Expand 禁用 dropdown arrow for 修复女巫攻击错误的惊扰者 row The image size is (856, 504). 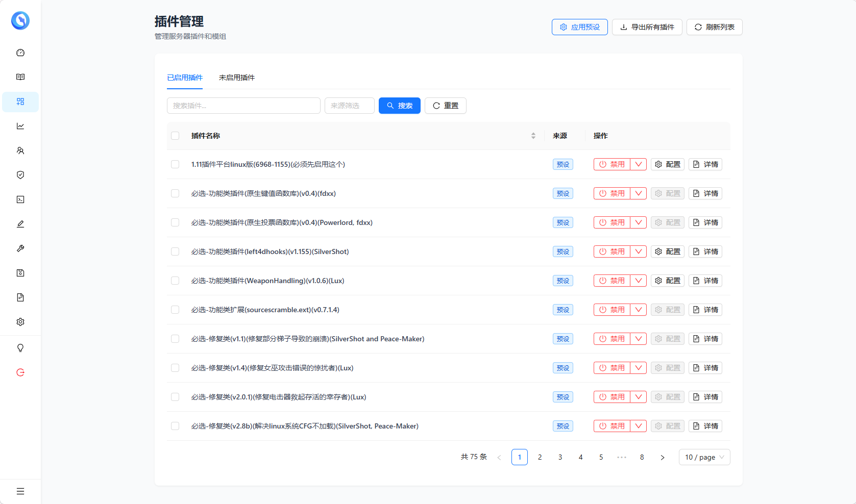639,368
